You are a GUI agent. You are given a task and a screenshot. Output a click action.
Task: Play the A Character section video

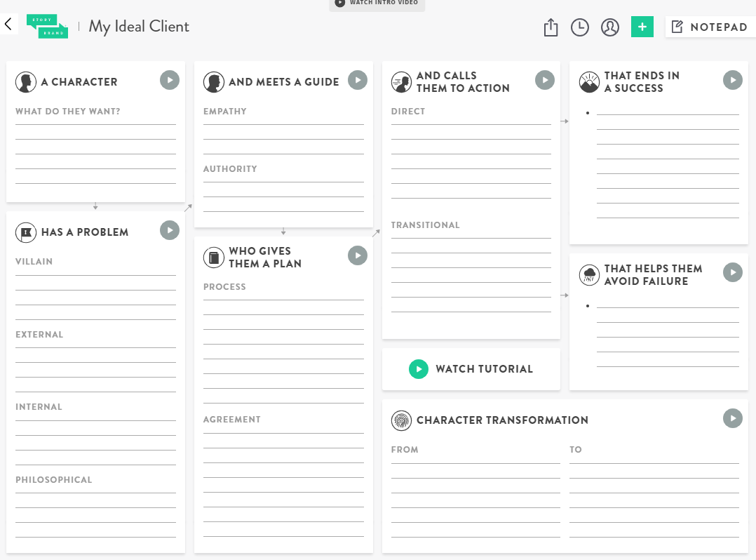point(170,80)
